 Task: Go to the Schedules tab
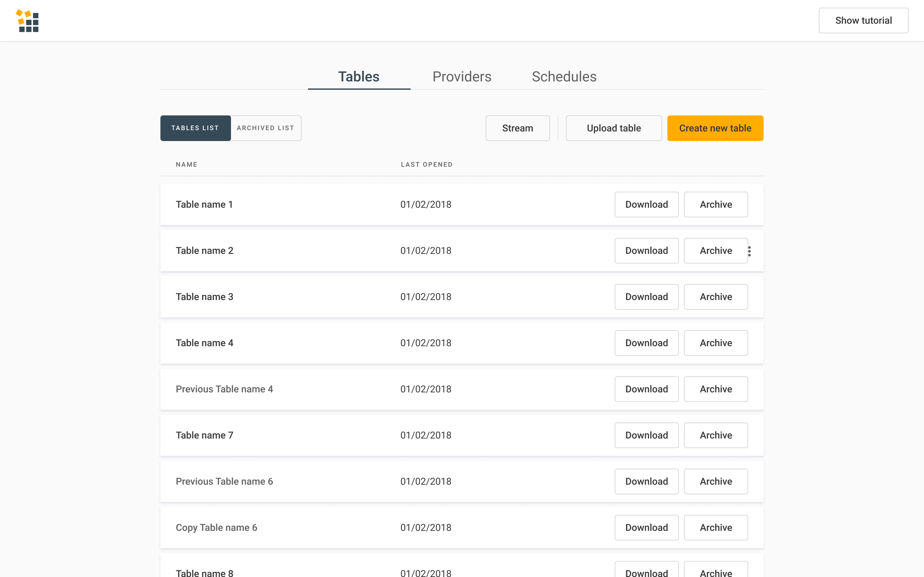(564, 77)
